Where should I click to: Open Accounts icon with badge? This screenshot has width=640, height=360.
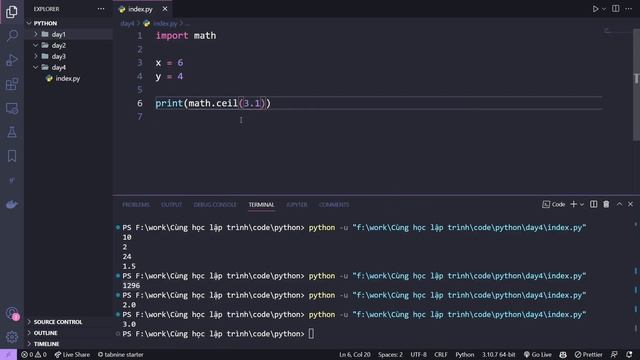(12, 313)
